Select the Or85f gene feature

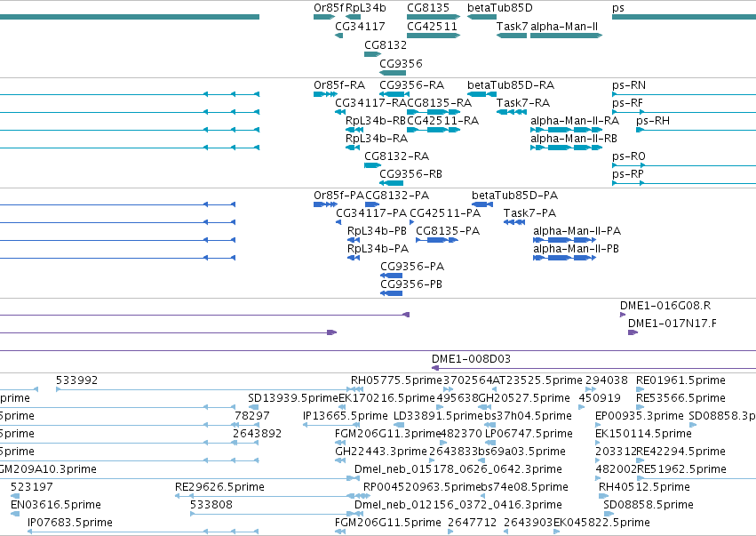point(324,17)
